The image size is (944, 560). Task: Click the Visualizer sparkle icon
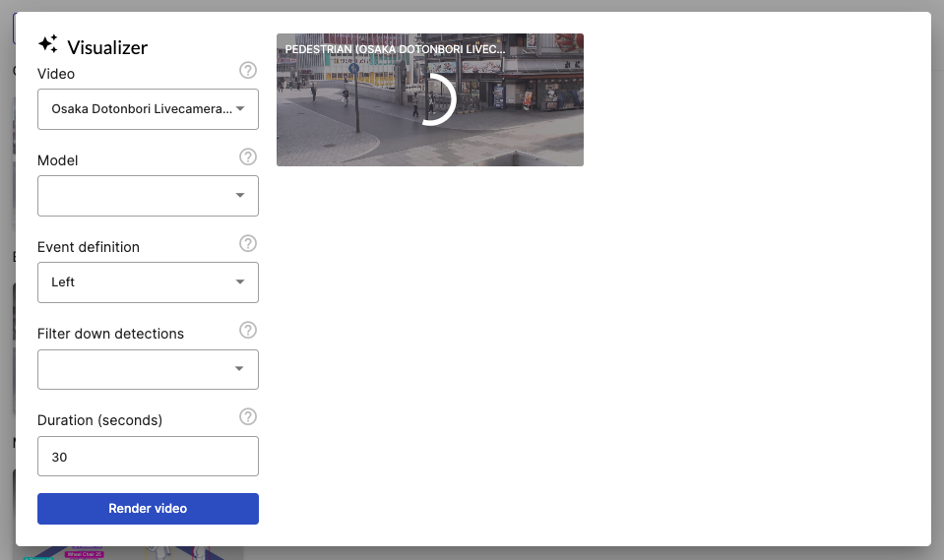(x=48, y=44)
